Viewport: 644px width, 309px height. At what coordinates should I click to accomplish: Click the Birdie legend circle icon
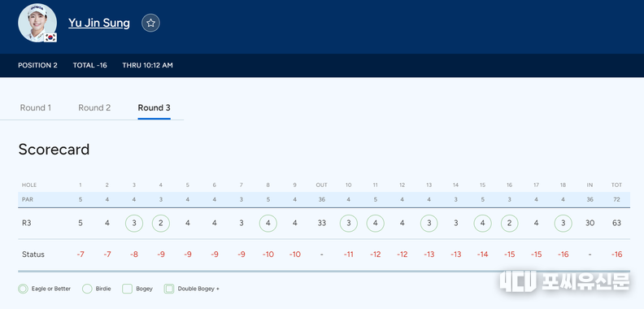coord(87,289)
